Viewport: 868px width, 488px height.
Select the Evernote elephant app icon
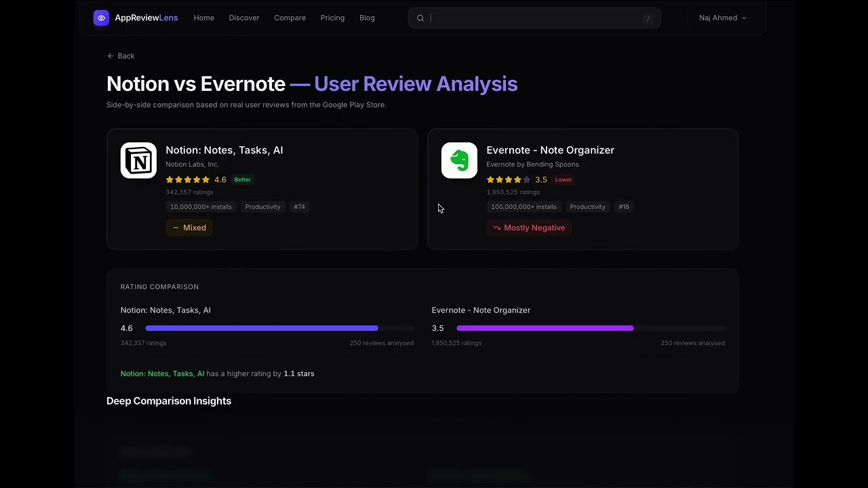pos(459,161)
